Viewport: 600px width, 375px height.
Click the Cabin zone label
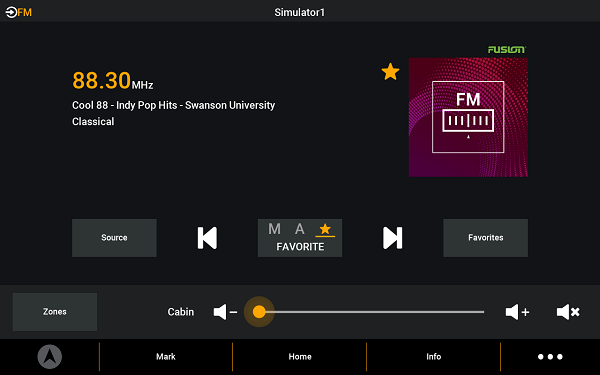point(181,312)
